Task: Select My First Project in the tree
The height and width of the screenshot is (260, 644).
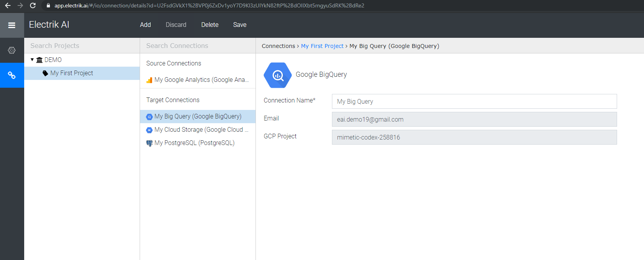Action: pyautogui.click(x=82, y=73)
